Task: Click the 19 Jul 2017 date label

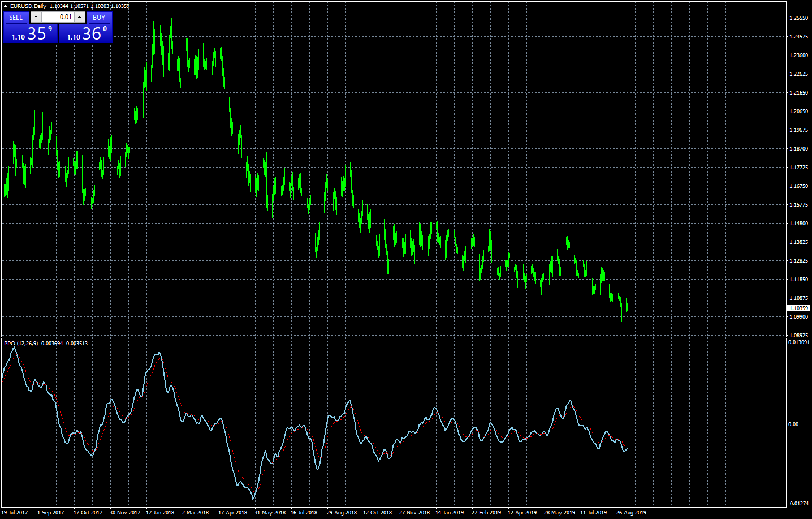Action: point(15,513)
